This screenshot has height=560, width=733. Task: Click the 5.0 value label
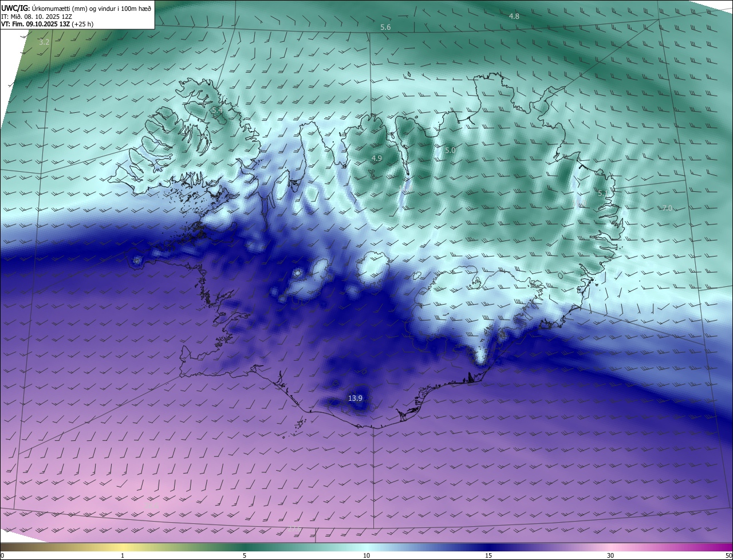tap(450, 150)
